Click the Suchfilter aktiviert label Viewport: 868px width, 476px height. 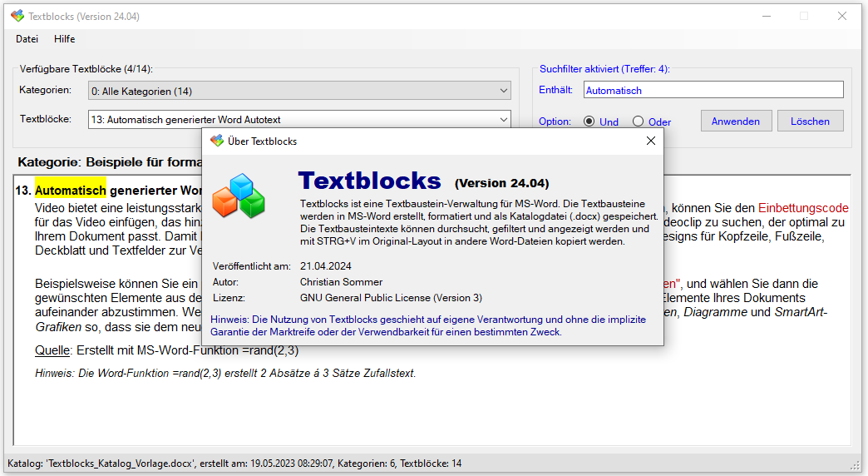click(604, 69)
